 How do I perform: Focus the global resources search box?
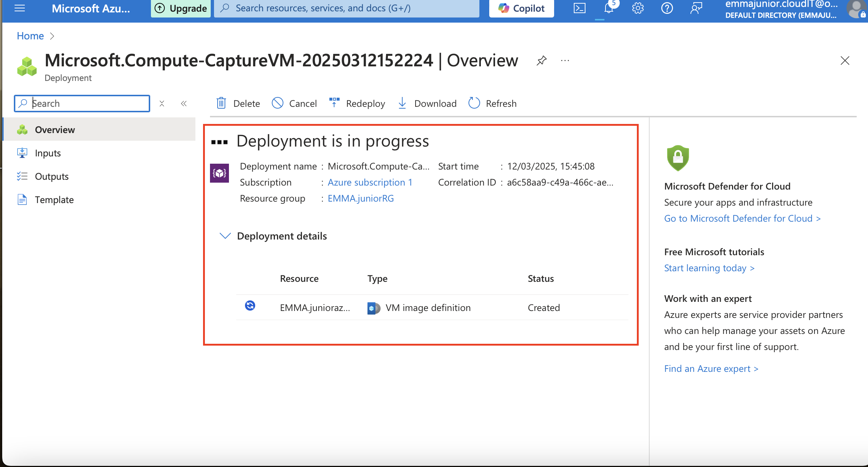[x=347, y=8]
